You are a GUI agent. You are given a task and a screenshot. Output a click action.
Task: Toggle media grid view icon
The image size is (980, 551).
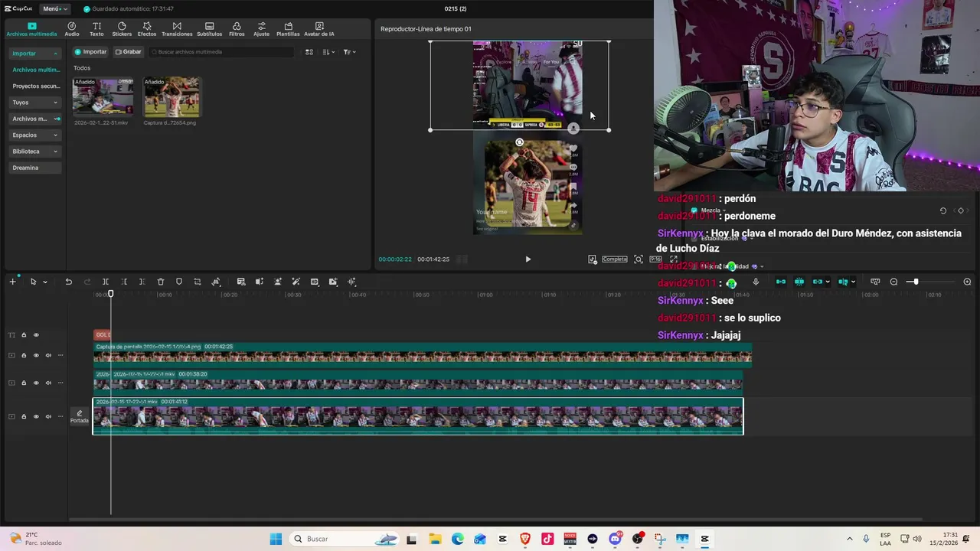309,52
